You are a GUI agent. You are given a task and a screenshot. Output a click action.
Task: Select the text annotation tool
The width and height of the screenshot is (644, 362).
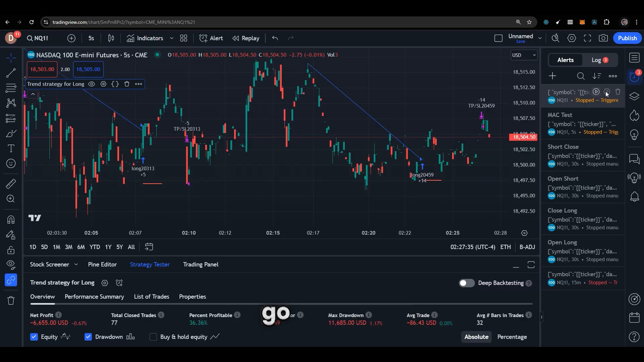[11, 148]
